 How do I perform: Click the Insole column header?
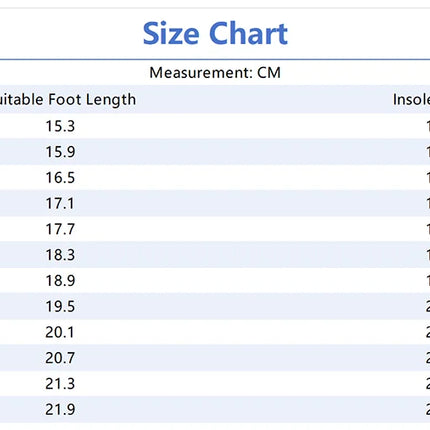coord(411,99)
